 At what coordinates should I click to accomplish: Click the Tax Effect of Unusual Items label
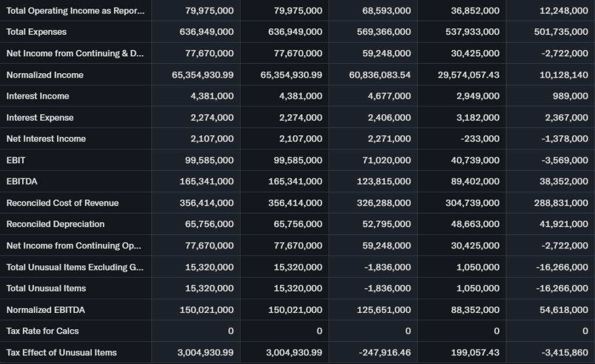[x=62, y=352]
